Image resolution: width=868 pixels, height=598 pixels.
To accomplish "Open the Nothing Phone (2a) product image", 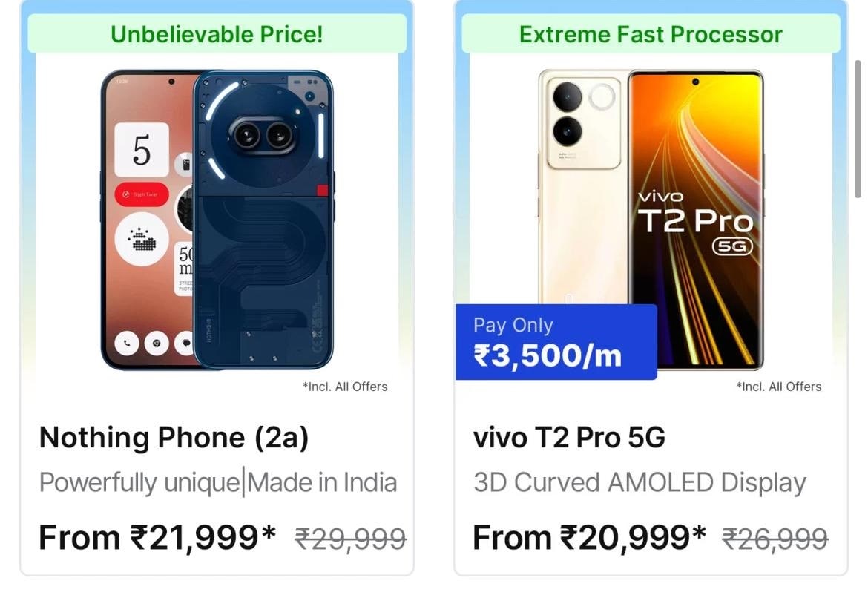I will click(x=217, y=220).
